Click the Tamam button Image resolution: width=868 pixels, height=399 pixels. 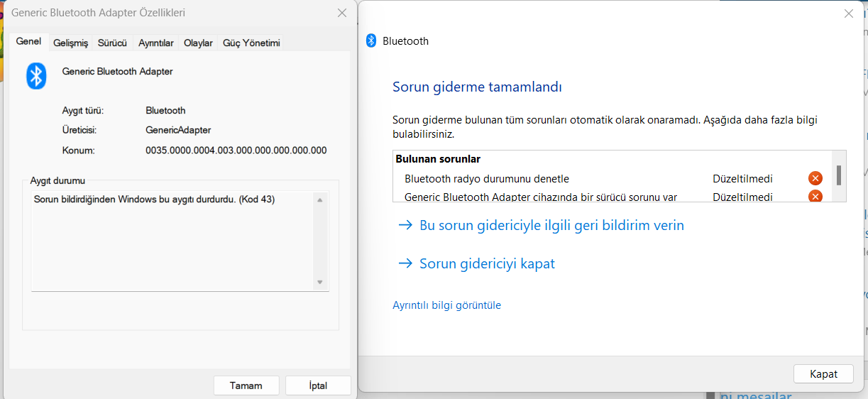pyautogui.click(x=246, y=386)
